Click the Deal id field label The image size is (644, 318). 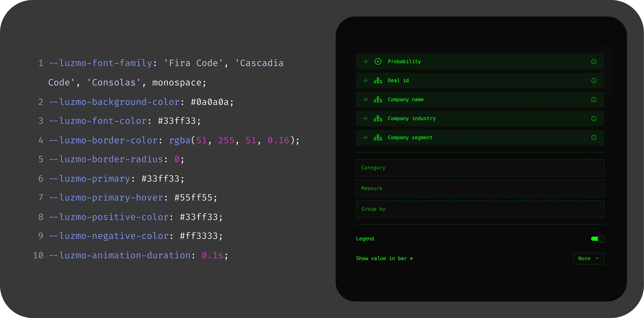[x=398, y=81]
